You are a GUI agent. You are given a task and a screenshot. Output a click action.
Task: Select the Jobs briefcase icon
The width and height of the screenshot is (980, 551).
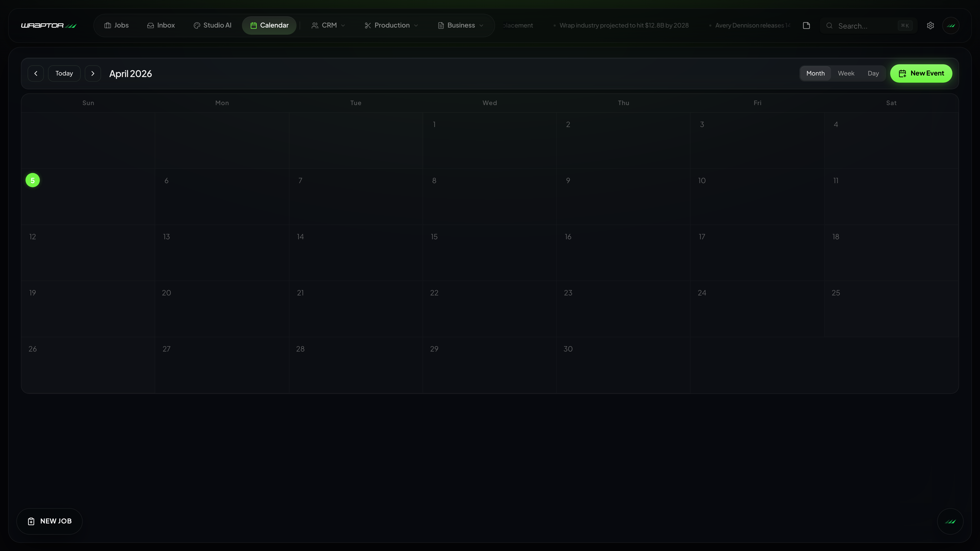(108, 25)
